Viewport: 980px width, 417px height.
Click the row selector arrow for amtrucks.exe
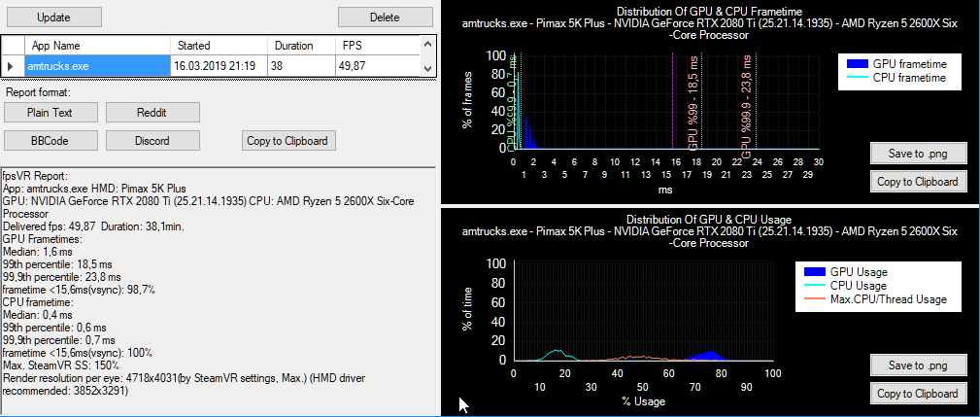[x=14, y=66]
